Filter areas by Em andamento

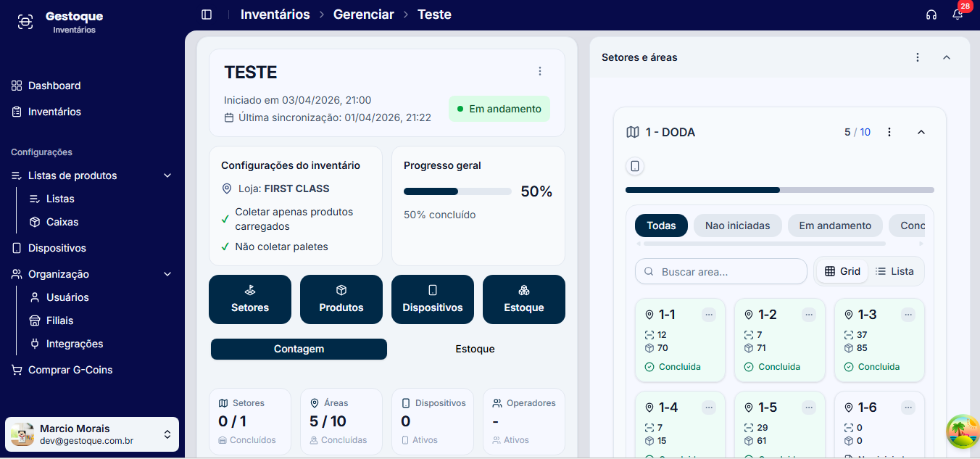click(835, 226)
